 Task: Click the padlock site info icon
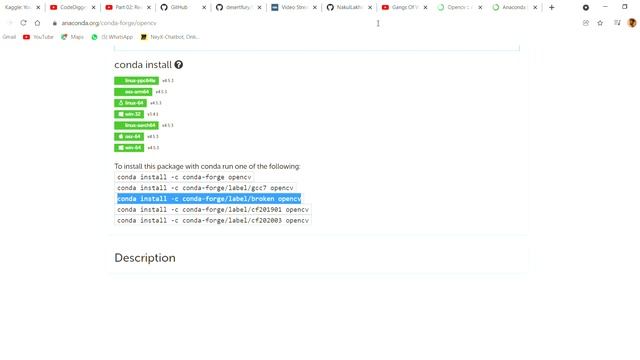[54, 23]
